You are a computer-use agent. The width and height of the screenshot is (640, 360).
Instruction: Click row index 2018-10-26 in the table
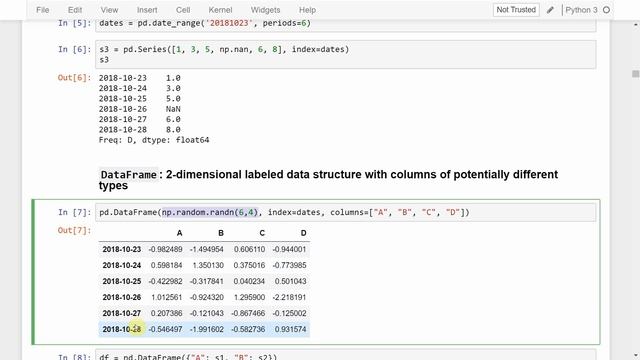tap(122, 297)
